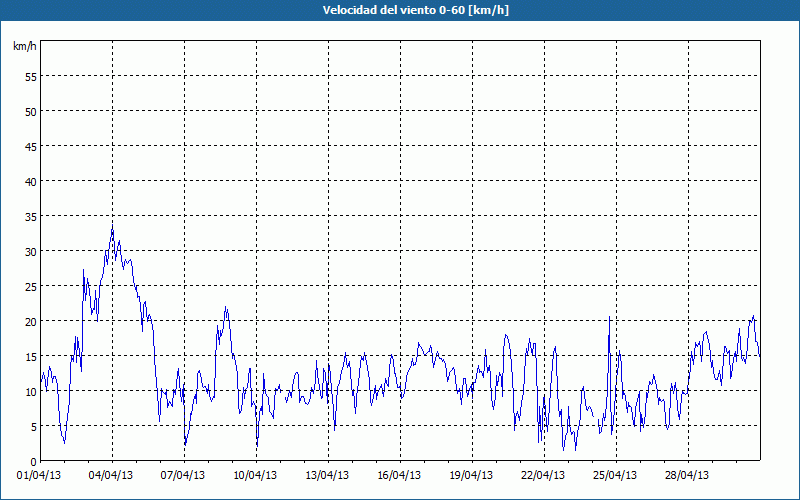Viewport: 800px width, 500px height.
Task: Click the 15 value on y-axis
Action: pyautogui.click(x=31, y=357)
